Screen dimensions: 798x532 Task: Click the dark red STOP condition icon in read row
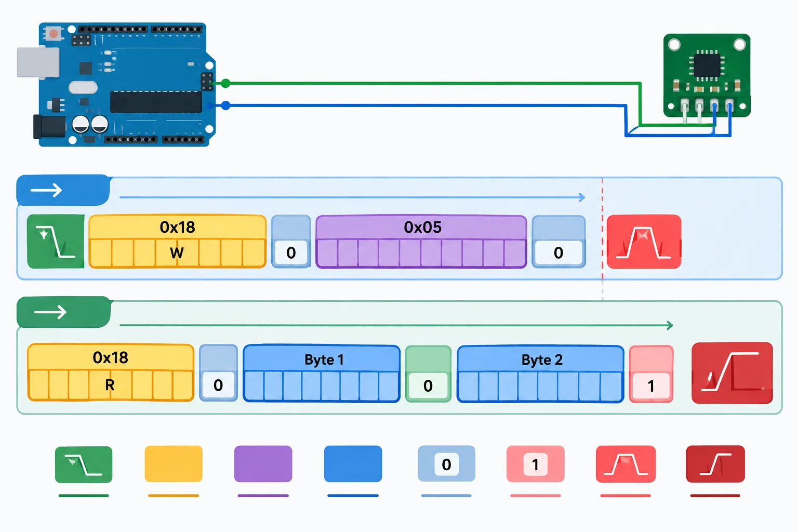(x=732, y=373)
